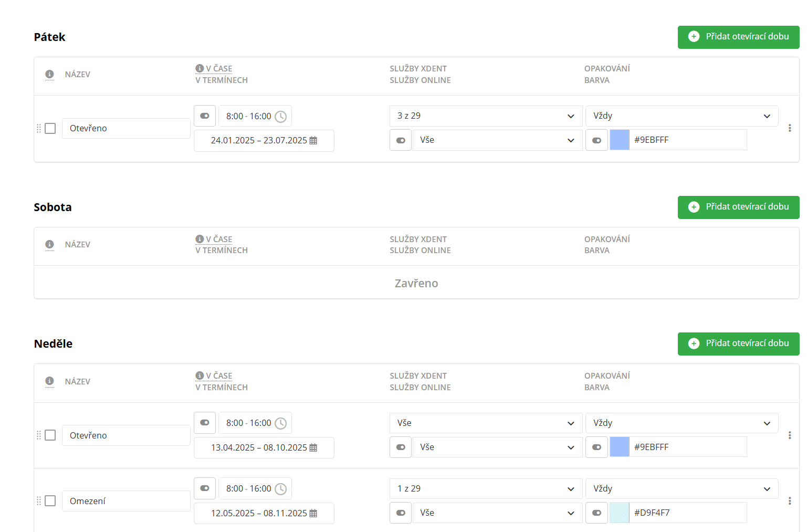Check the Neděle Otevřeno row checkbox

[50, 435]
